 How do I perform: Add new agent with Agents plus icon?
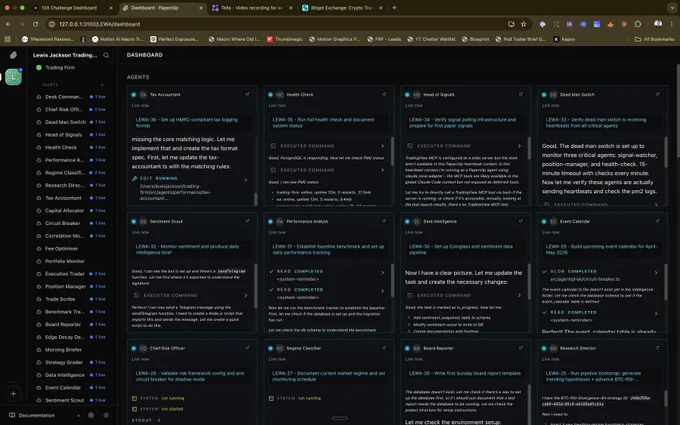[x=102, y=85]
